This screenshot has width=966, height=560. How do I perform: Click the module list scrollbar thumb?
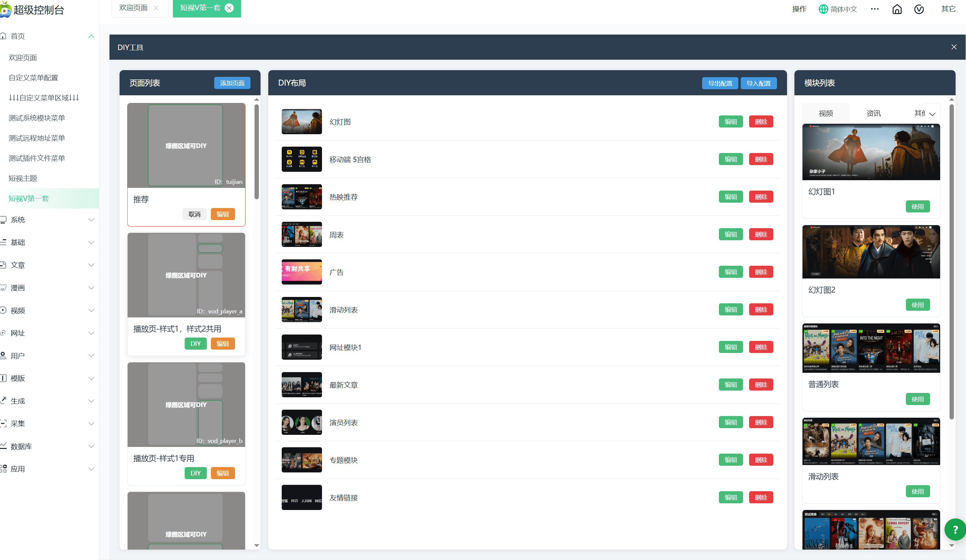pyautogui.click(x=952, y=262)
